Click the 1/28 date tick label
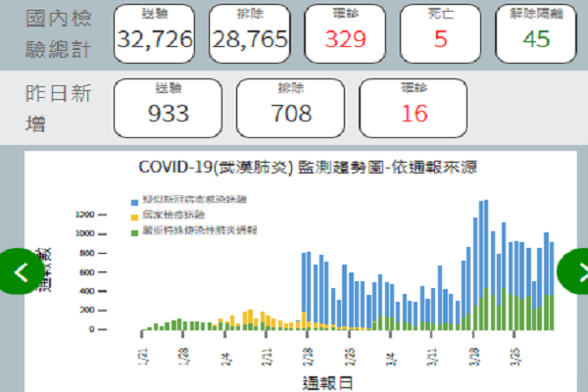The width and height of the screenshot is (588, 392). click(184, 357)
